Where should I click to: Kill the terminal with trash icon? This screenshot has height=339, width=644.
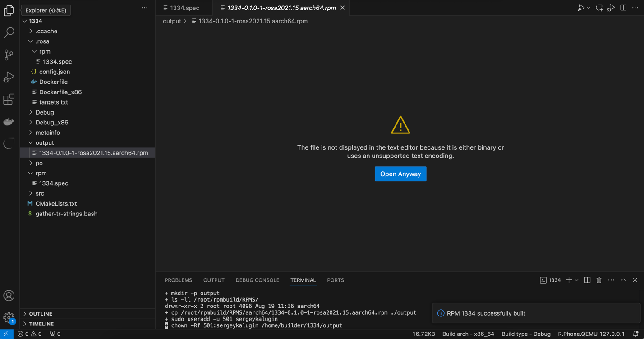[x=599, y=280]
